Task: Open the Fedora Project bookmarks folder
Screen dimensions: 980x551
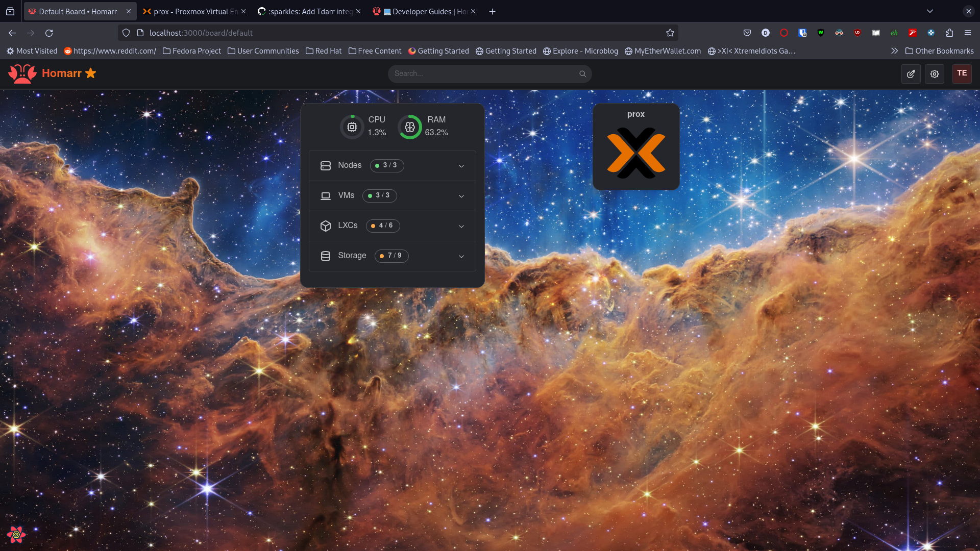Action: (192, 51)
